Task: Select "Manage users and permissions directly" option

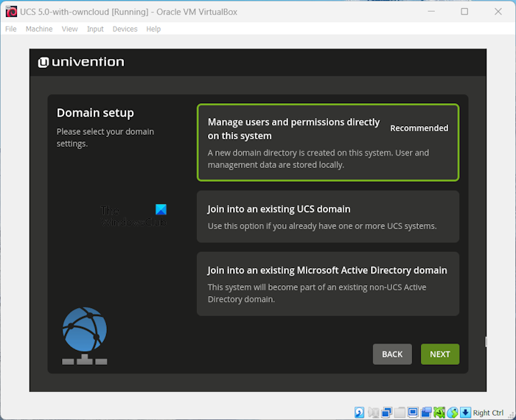Action: (327, 142)
